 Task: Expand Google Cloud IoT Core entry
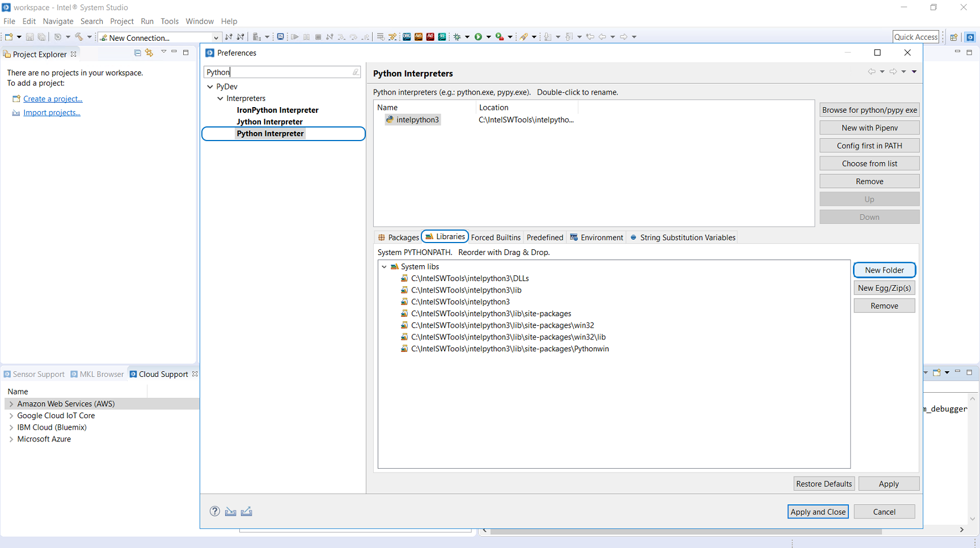11,416
